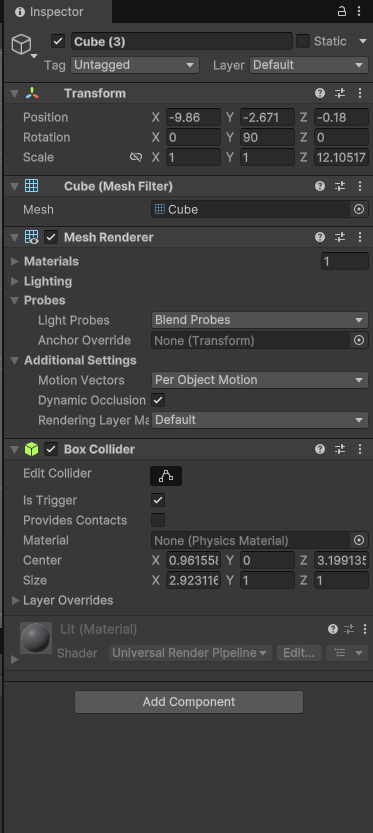Open the Layer dropdown
The image size is (373, 833).
(x=309, y=65)
